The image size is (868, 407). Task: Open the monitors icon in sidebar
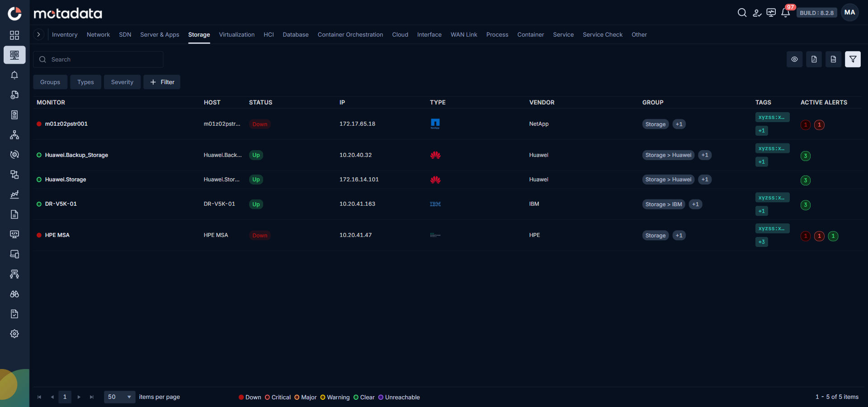tap(14, 55)
